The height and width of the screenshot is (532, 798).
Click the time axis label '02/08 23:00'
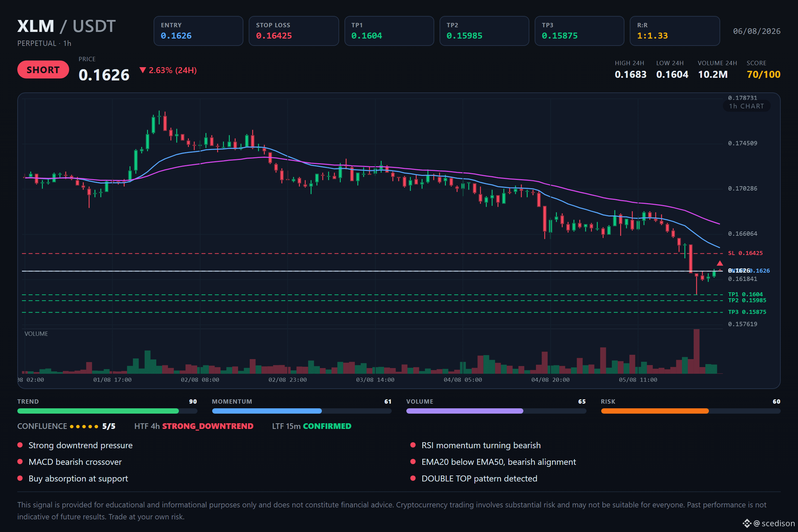[x=287, y=380]
